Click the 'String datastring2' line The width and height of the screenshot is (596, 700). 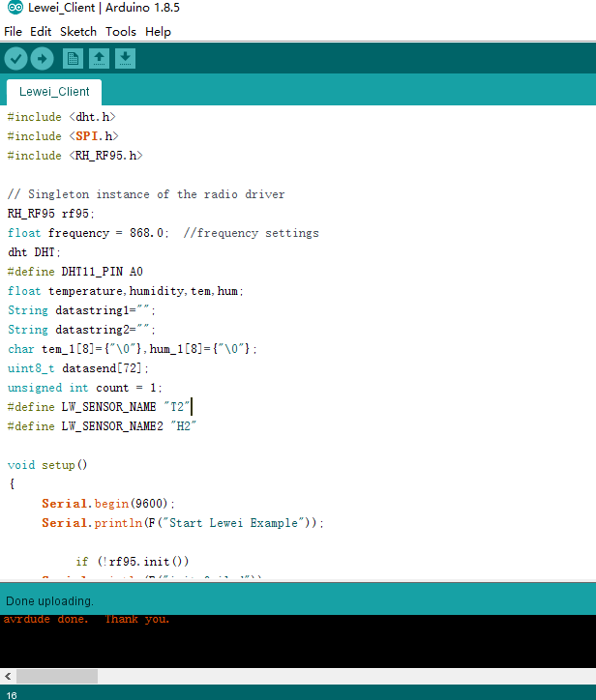pos(81,330)
